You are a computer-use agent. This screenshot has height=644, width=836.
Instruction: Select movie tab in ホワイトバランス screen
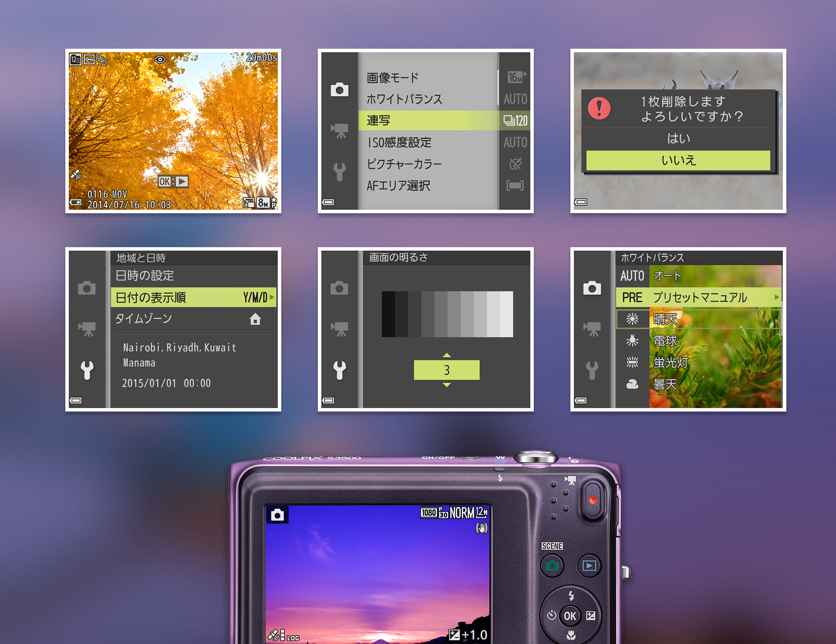(x=592, y=329)
